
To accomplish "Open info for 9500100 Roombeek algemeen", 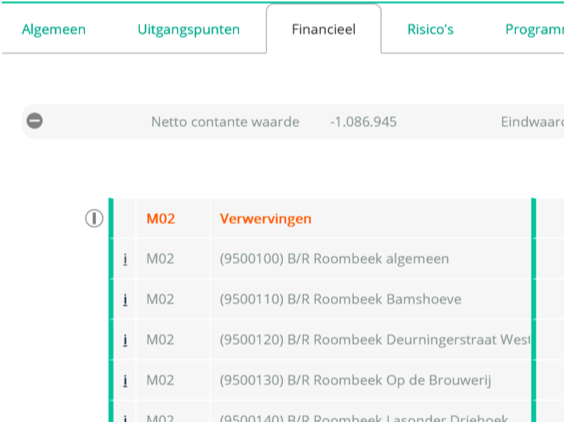I will pos(125,259).
